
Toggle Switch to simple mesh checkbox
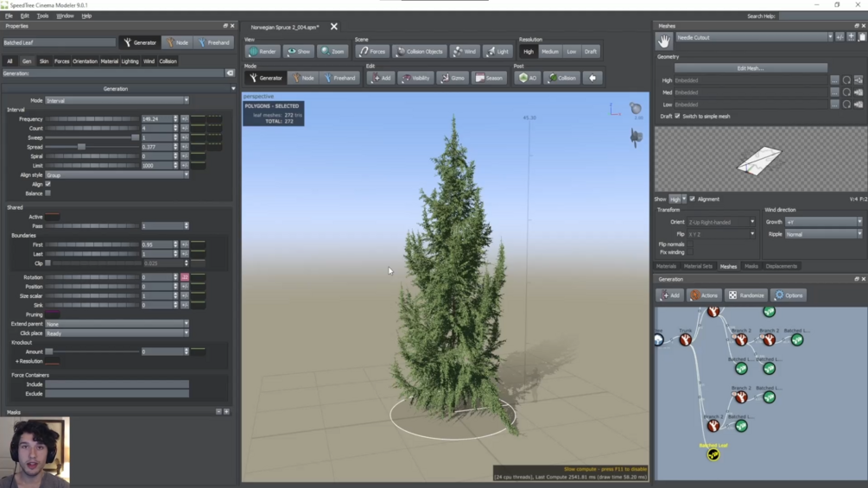click(x=678, y=117)
